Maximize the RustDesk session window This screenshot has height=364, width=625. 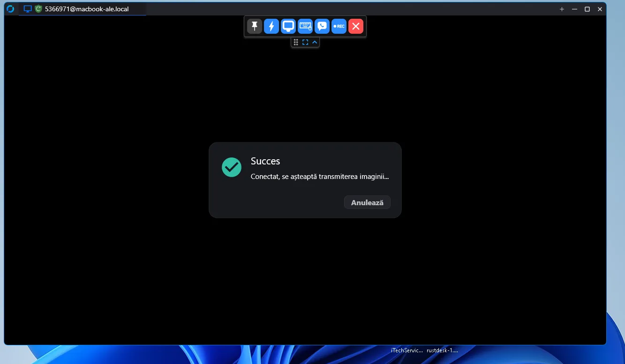587,9
